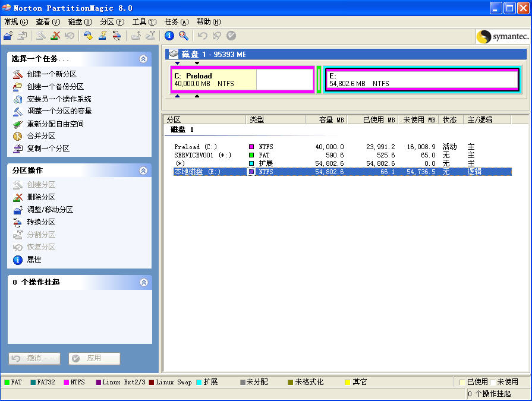Click the 应用 button
Viewport: 532px width, 401px height.
coord(95,358)
